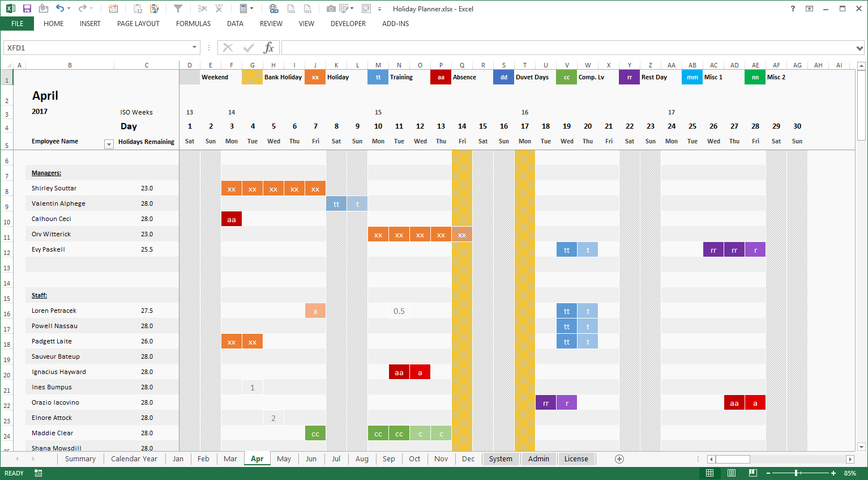Select the Filter icon in the Quick Access Toolbar
The width and height of the screenshot is (868, 480).
(177, 8)
